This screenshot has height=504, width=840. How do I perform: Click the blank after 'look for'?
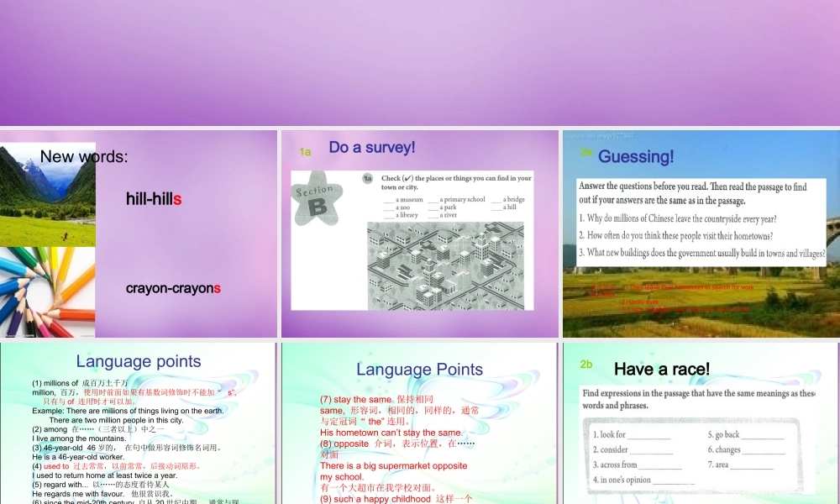point(648,435)
